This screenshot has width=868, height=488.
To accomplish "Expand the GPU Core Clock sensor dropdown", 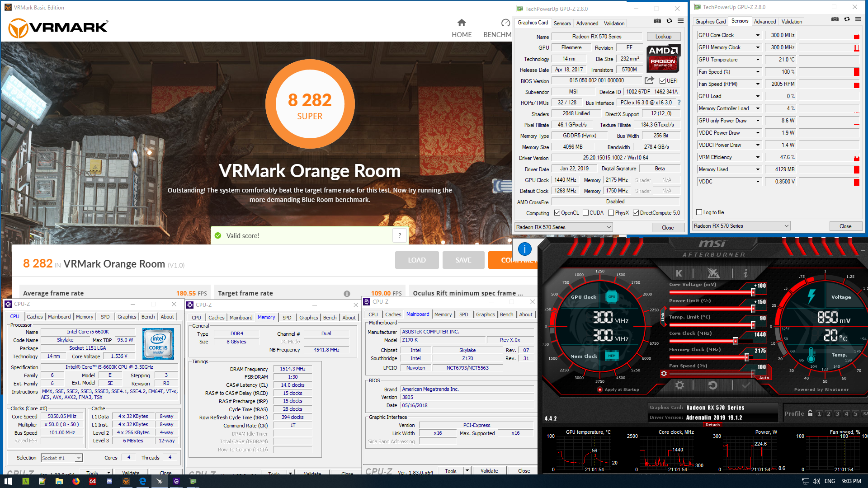I will (758, 35).
